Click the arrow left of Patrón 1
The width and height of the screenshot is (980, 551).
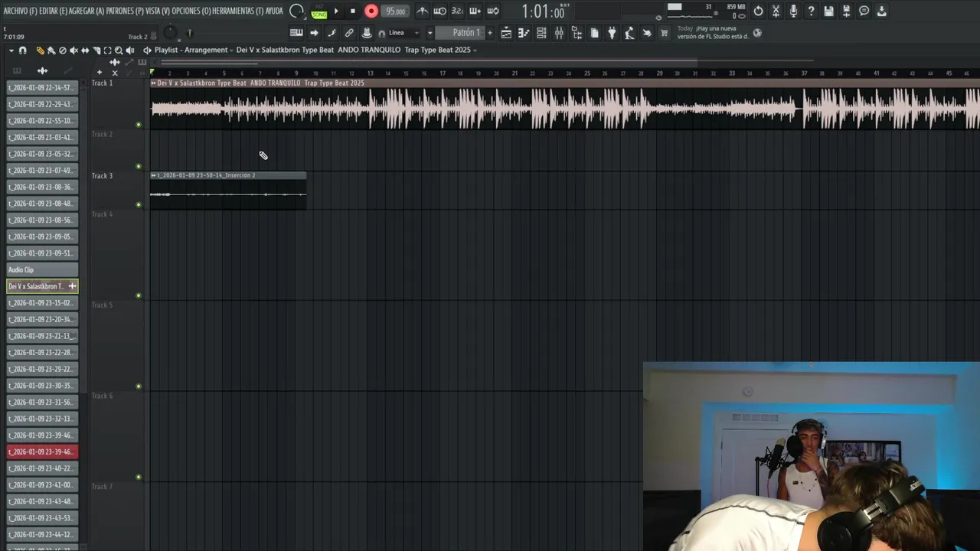coord(430,33)
